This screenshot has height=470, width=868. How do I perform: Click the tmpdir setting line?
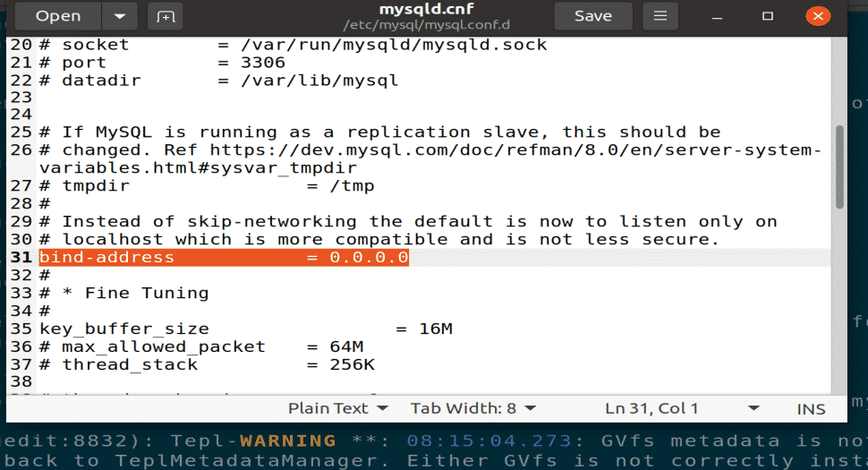coord(207,186)
